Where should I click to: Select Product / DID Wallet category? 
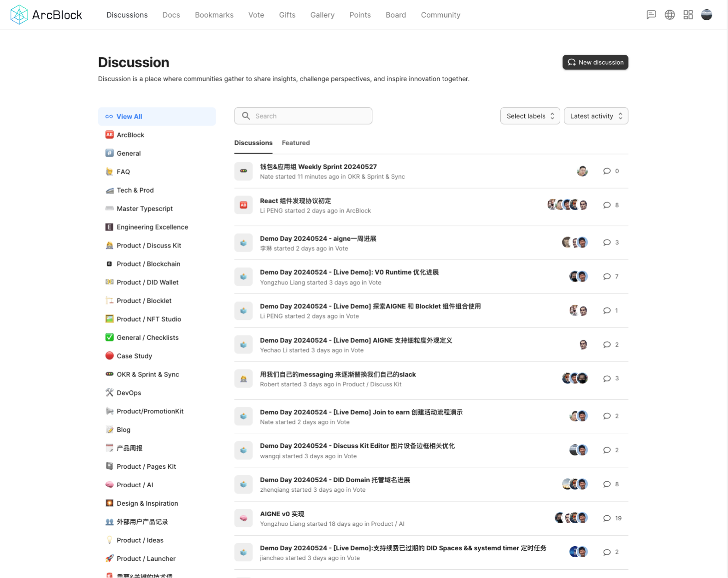pos(147,282)
